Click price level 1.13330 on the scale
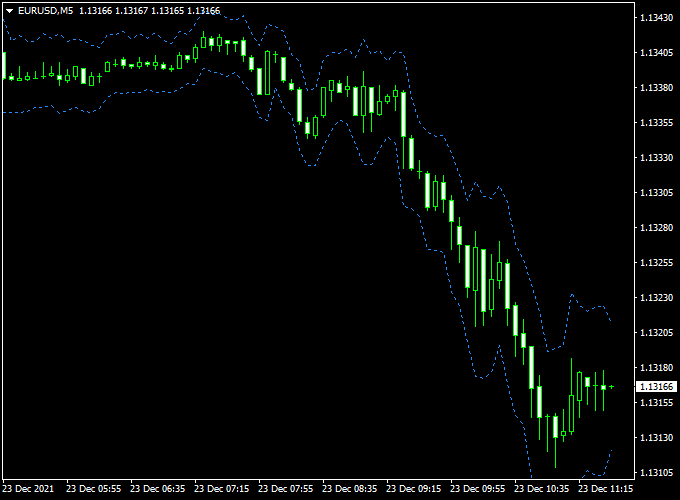 pos(657,158)
